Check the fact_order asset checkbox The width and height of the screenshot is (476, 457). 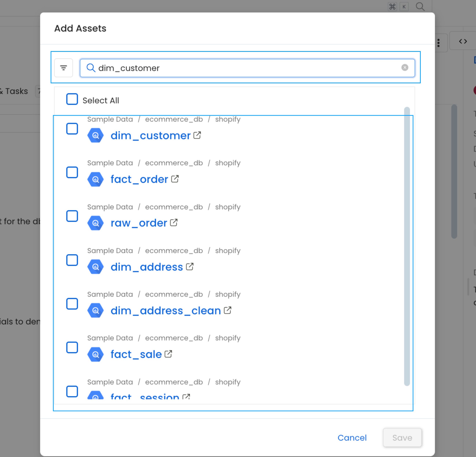coord(72,172)
